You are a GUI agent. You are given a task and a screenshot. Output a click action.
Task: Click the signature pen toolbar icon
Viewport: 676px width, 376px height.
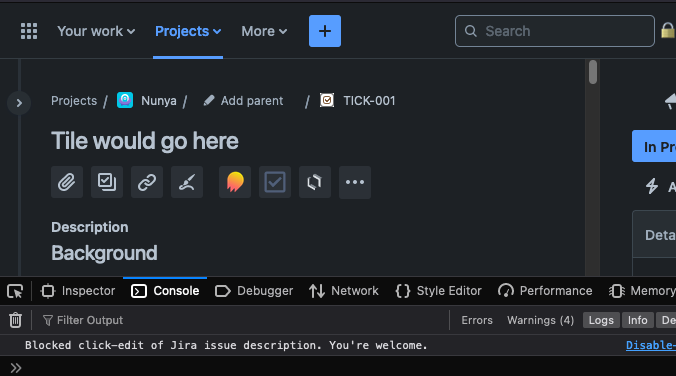(x=187, y=182)
